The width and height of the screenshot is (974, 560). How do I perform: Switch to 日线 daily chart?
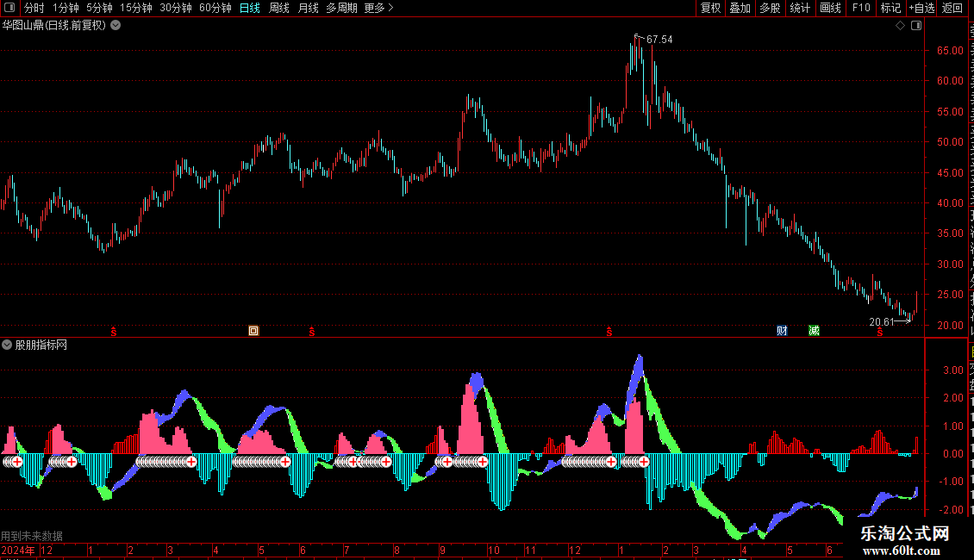pos(250,8)
